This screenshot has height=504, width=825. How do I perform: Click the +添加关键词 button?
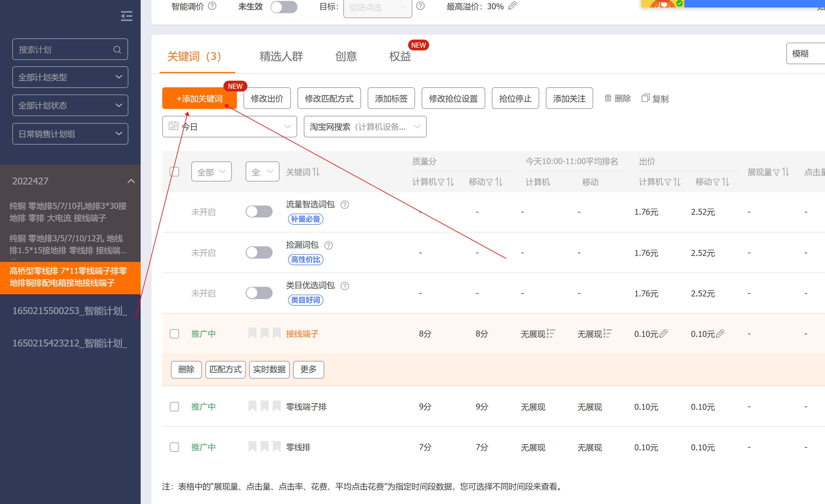[199, 98]
